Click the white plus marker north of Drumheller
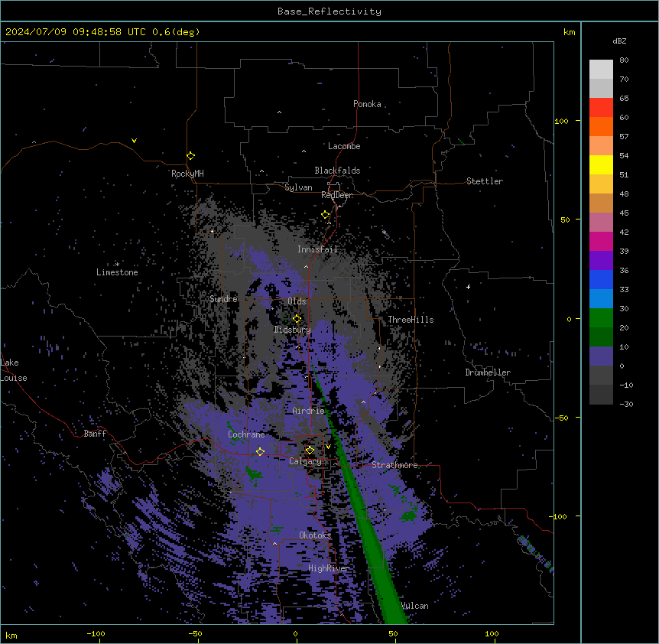The width and height of the screenshot is (659, 644). tap(468, 287)
